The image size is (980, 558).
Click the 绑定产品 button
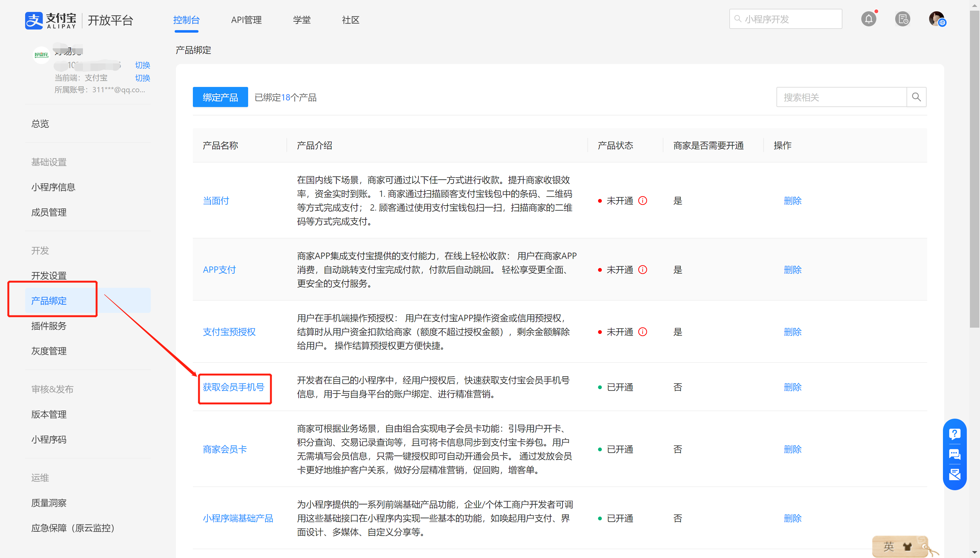pos(220,97)
